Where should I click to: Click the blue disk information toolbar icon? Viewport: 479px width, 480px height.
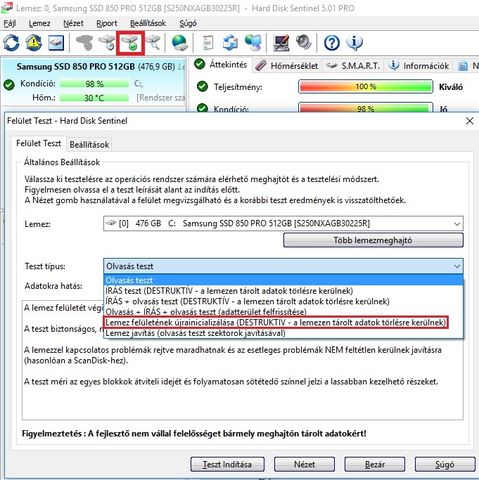coord(56,43)
